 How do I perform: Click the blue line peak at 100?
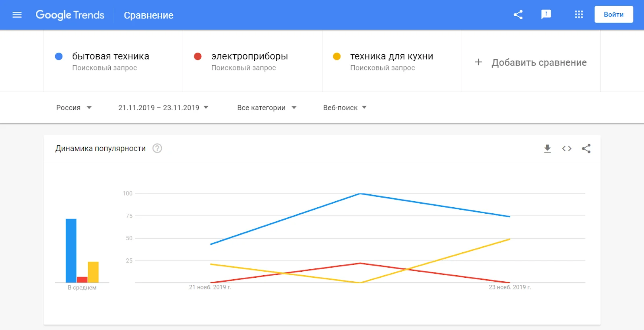pyautogui.click(x=360, y=194)
